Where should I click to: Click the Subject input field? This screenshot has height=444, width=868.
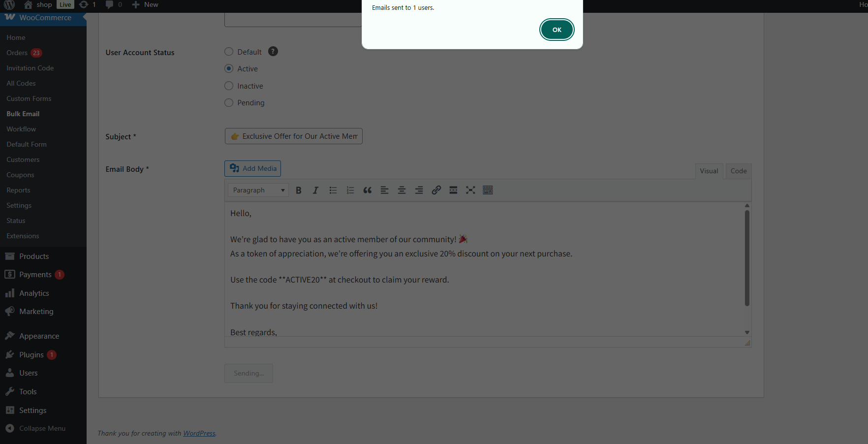pos(294,136)
